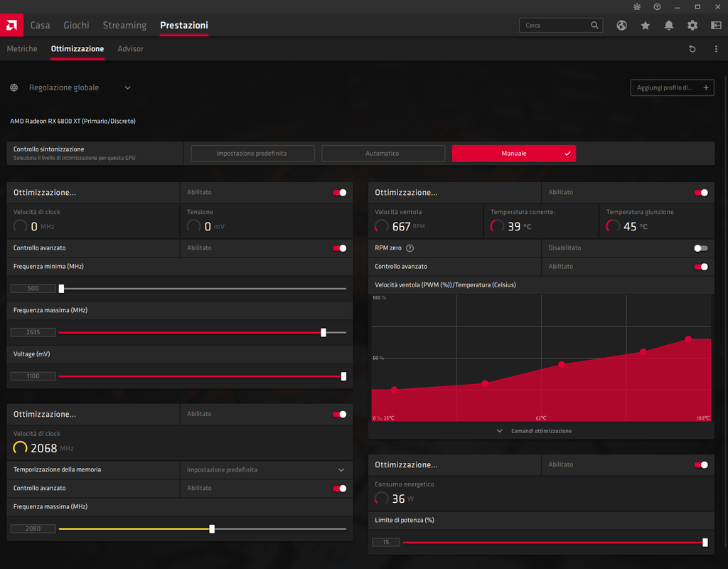Screen dimensions: 728x569
Task: Enable the RPM zero toggle
Action: (x=700, y=248)
